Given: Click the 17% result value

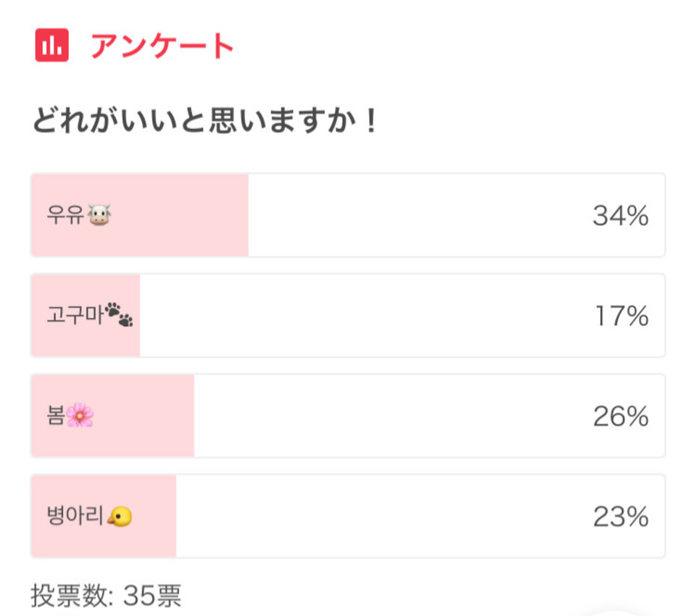Looking at the screenshot, I should pos(621,316).
